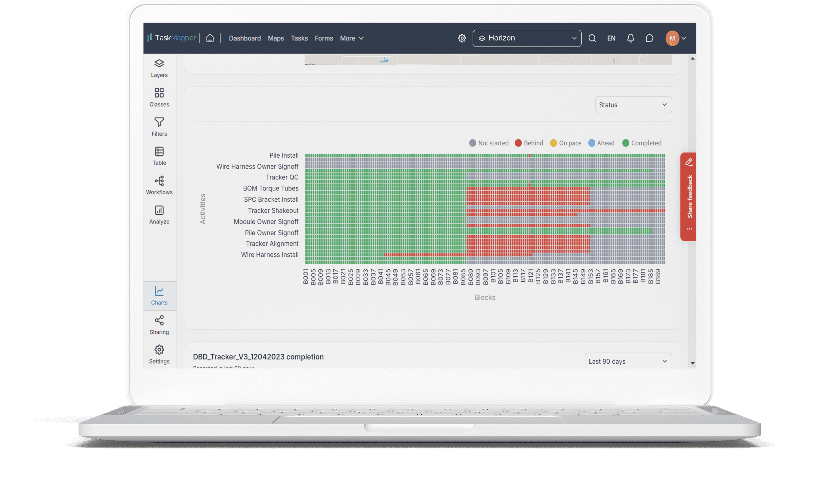
Task: Open the Last 90 days dropdown
Action: 628,361
